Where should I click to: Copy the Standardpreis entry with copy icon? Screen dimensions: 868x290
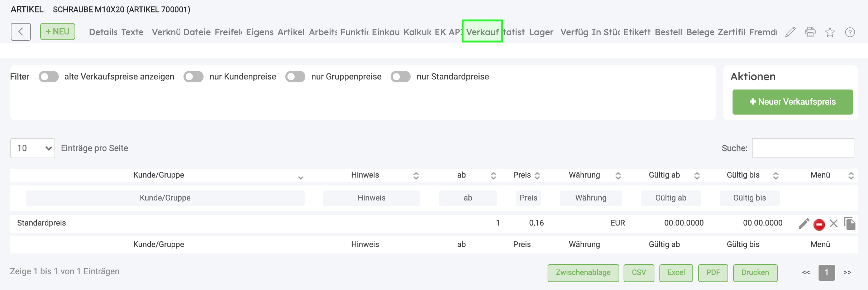point(850,223)
